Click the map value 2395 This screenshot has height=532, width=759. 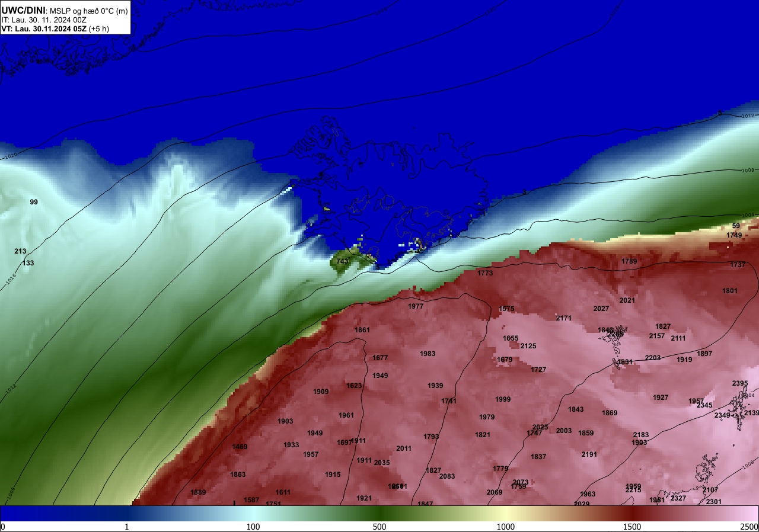740,383
